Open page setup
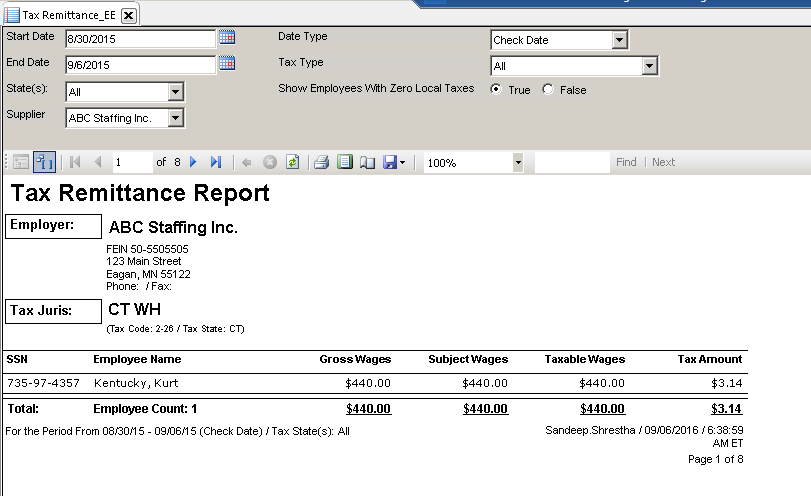Screen dimensions: 811x496 (x=367, y=162)
